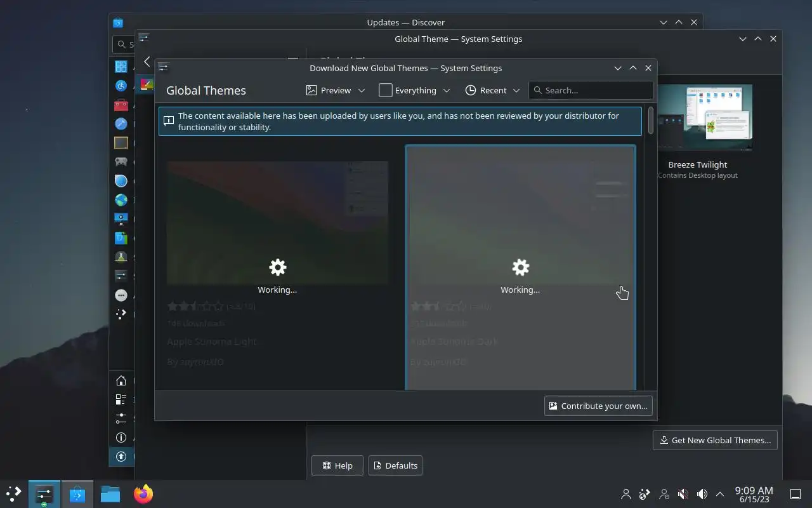This screenshot has width=812, height=508.
Task: Open the Plasma Addons category in Discover
Action: point(121,314)
